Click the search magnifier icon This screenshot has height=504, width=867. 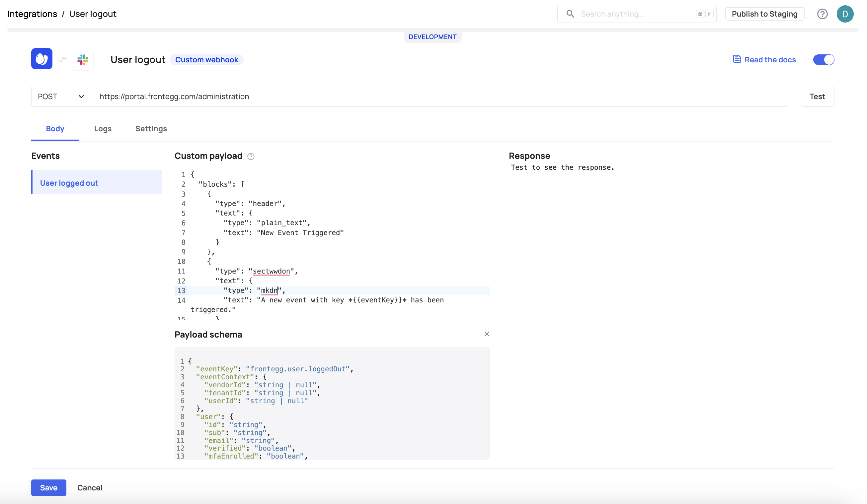click(569, 14)
